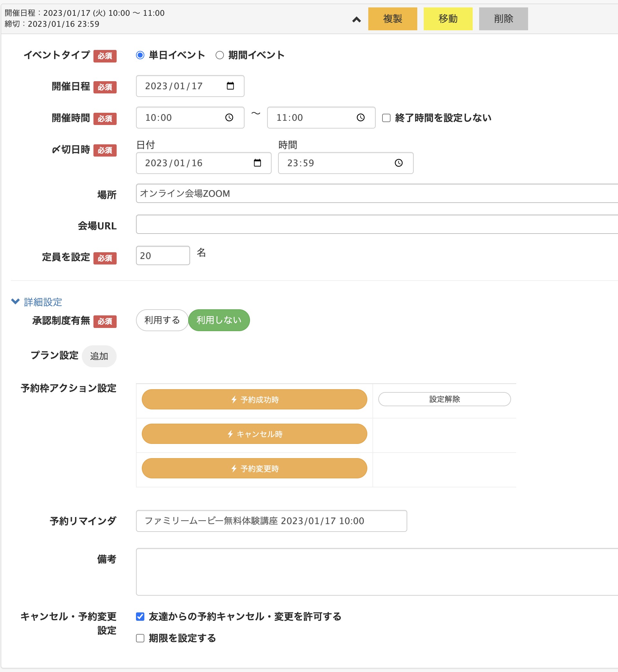Click the 設定解除 button
Viewport: 618px width, 672px height.
[444, 399]
